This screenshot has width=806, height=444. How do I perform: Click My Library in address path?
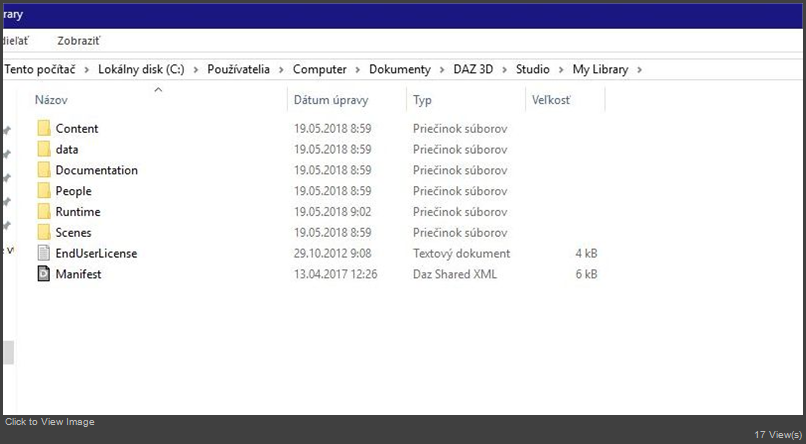coord(600,69)
